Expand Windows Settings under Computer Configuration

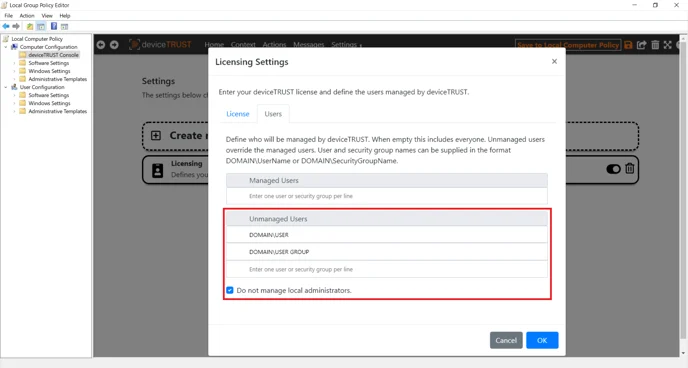point(14,71)
